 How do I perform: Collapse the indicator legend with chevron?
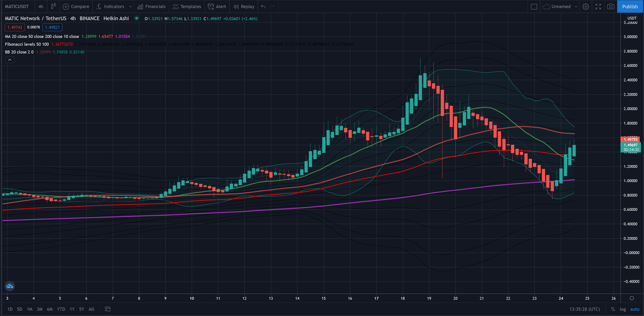coord(10,60)
